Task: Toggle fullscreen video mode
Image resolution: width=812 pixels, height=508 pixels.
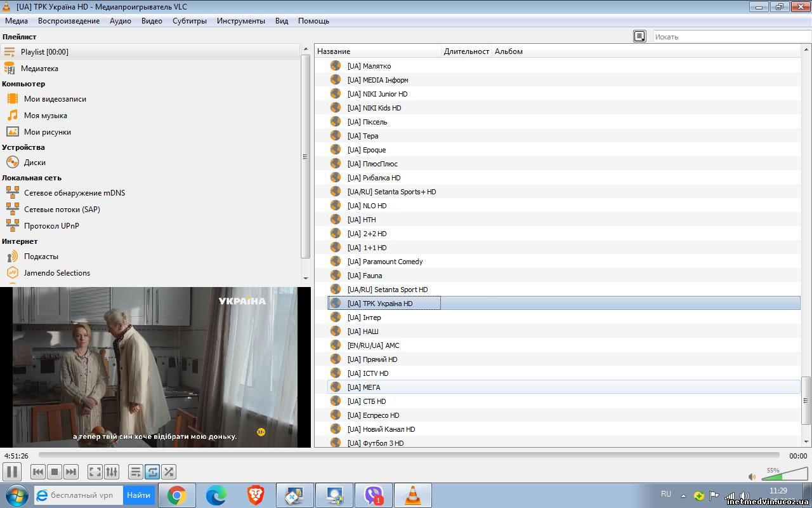Action: point(95,472)
